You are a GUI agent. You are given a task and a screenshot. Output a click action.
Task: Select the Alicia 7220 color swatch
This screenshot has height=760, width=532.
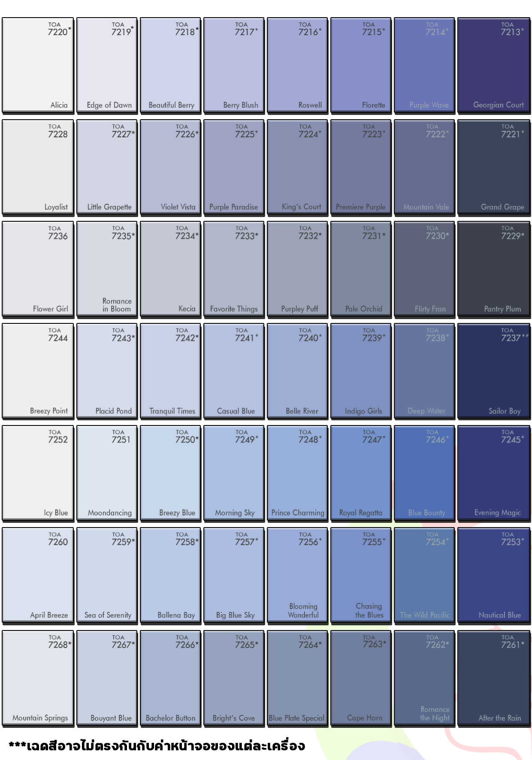[38, 65]
